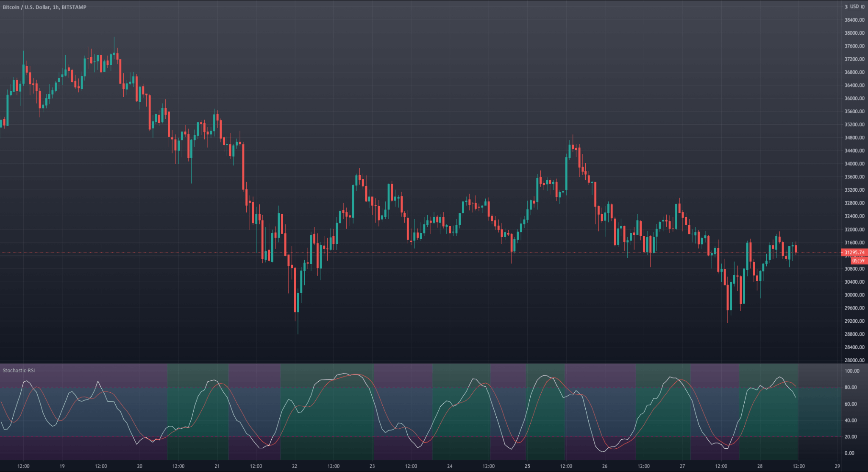The image size is (868, 472).
Task: Click the 100.00 Stochastic-RSI scale label
Action: (x=852, y=371)
